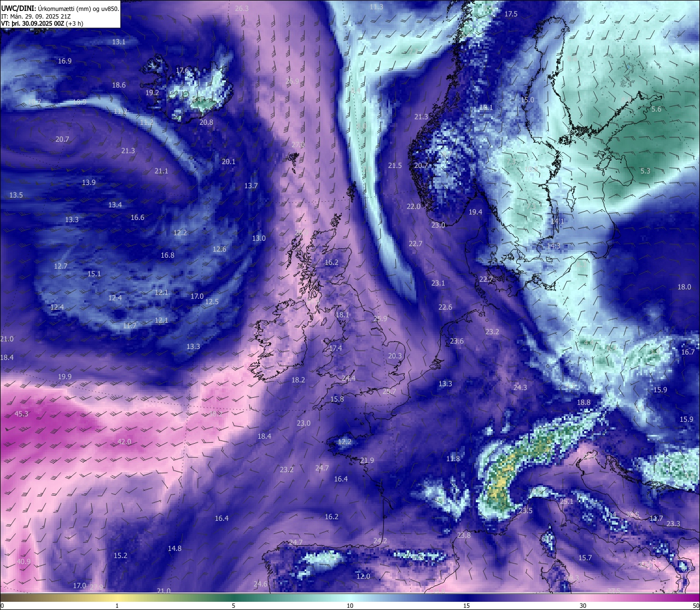Click the 21.9 value over western France
Image resolution: width=700 pixels, height=610 pixels.
pyautogui.click(x=367, y=461)
